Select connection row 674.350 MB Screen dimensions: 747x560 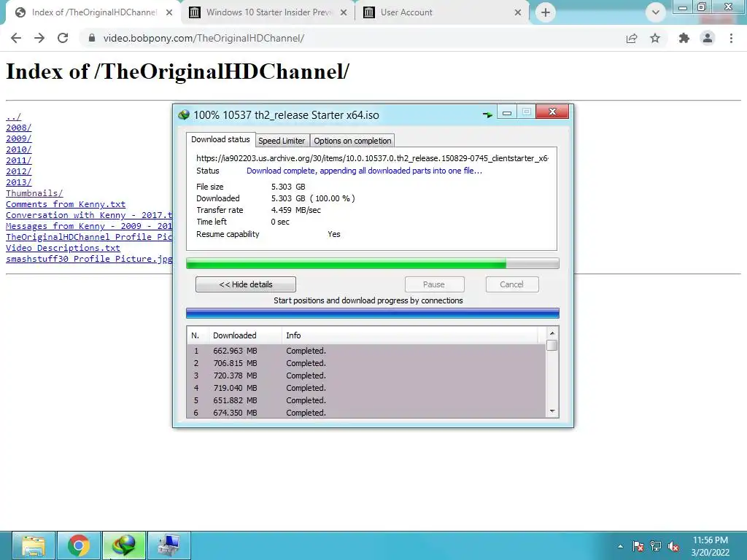click(366, 413)
